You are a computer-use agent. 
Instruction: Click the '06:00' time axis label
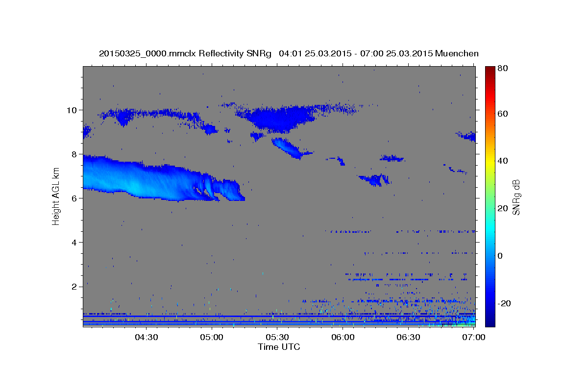click(343, 338)
